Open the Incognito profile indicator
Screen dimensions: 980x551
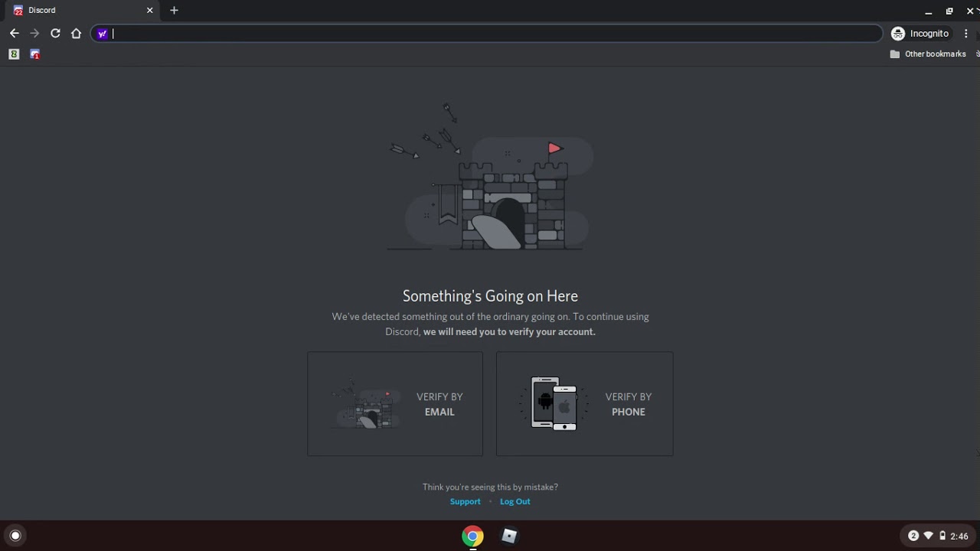click(920, 34)
